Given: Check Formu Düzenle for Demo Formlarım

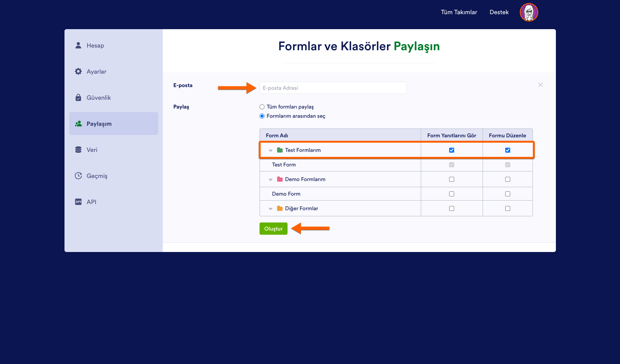Looking at the screenshot, I should coord(508,179).
